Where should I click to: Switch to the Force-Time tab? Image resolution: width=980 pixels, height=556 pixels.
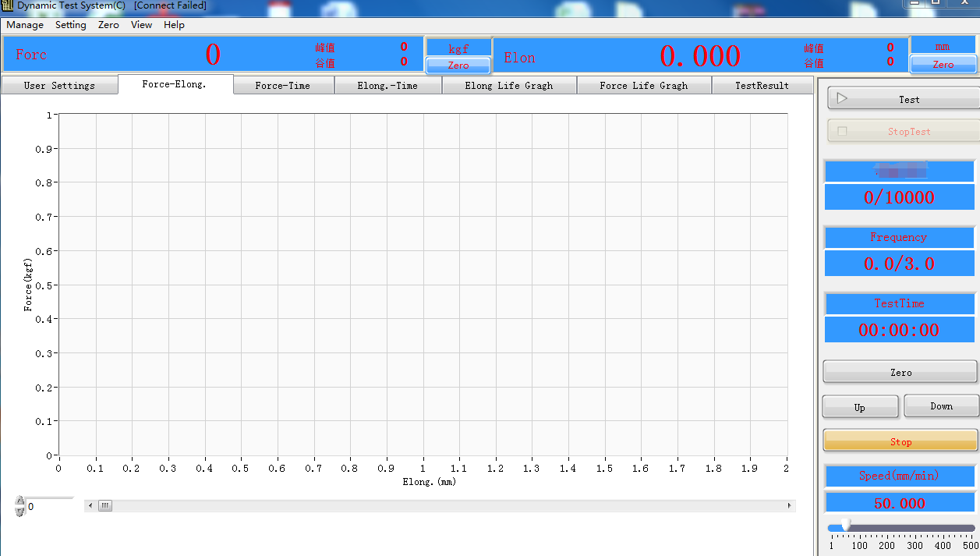coord(282,86)
